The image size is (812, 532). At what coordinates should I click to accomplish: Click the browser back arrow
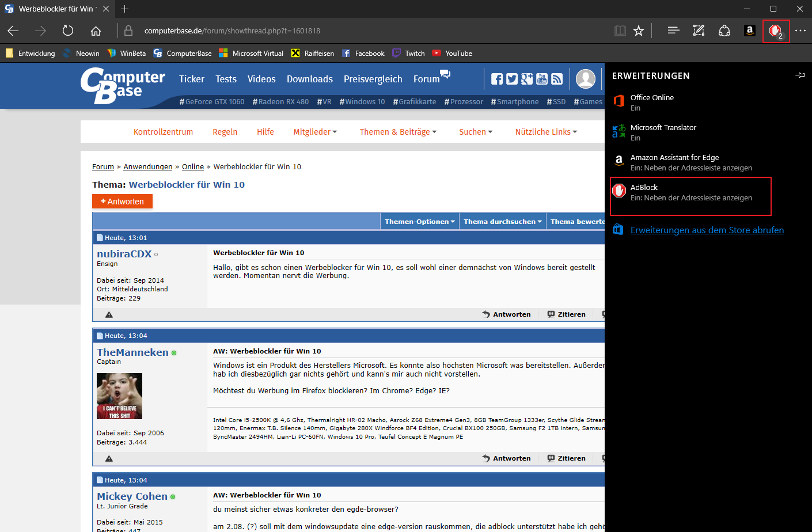coord(13,31)
